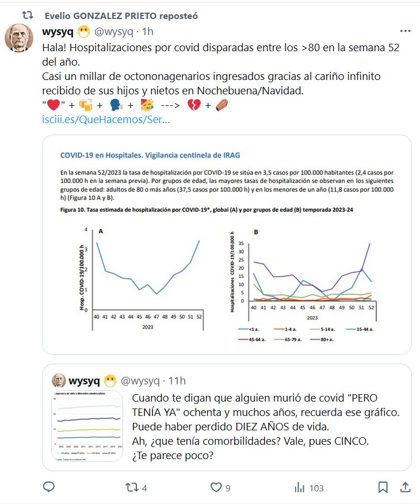Like the tweet with the heart icon
The height and width of the screenshot is (504, 420).
pyautogui.click(x=216, y=487)
